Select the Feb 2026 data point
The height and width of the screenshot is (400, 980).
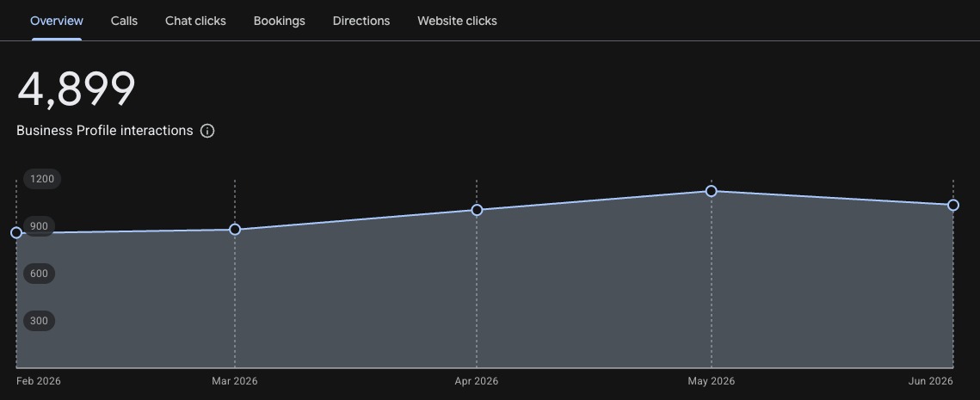(x=16, y=232)
